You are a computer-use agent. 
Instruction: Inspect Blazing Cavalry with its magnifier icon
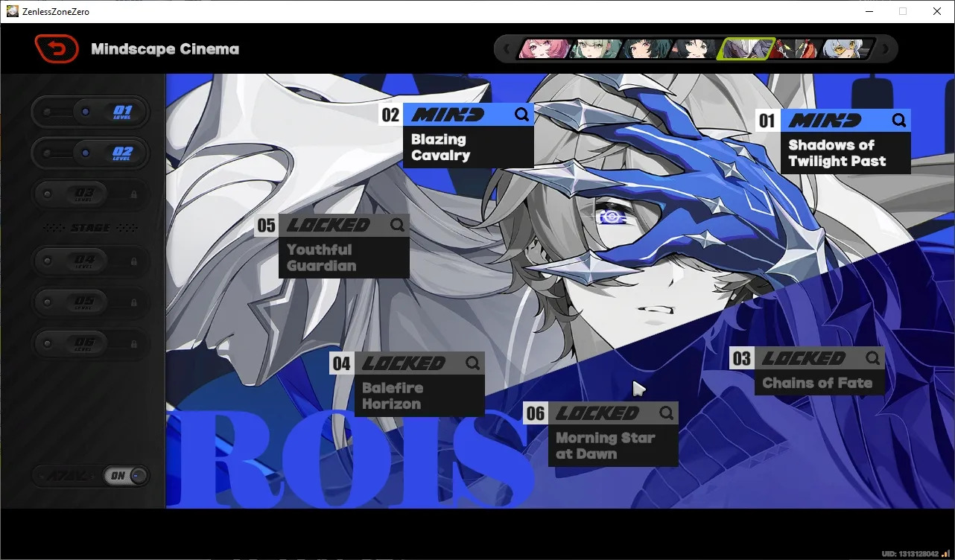522,114
